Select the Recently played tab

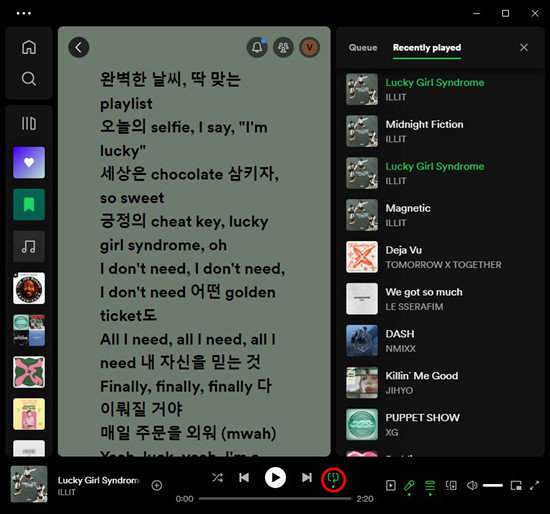point(427,48)
